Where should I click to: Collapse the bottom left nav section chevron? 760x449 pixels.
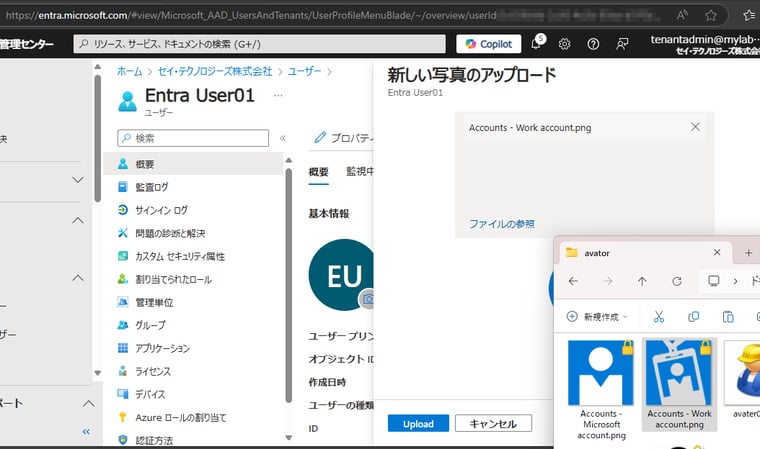coord(88,403)
